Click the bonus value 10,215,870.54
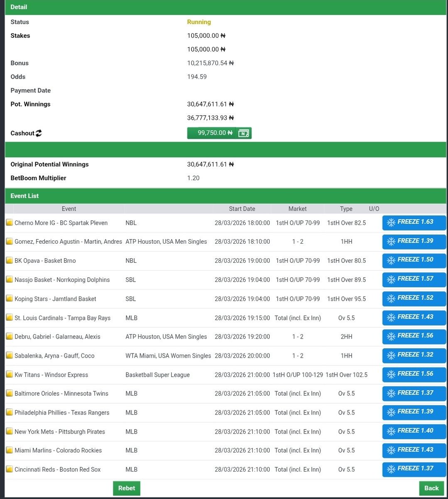This screenshot has width=448, height=499. (211, 63)
